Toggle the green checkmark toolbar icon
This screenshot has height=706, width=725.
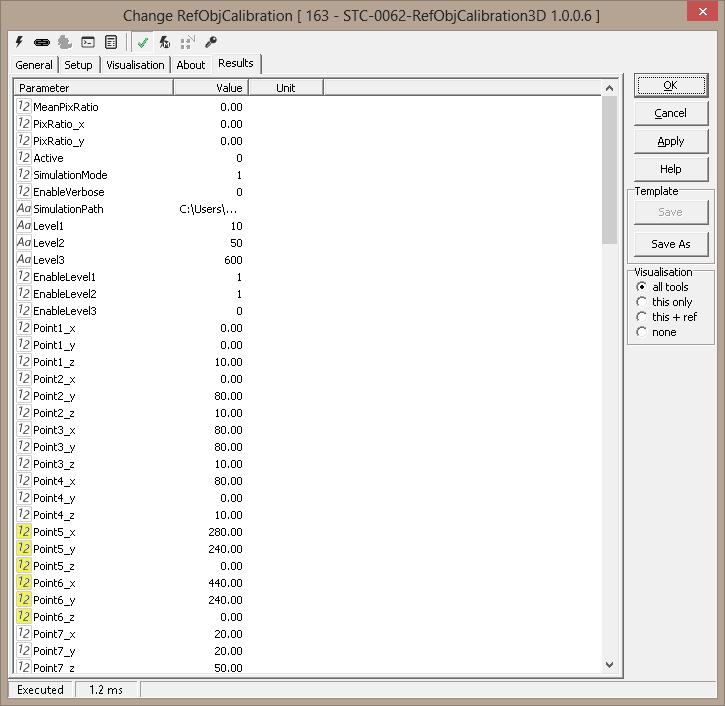(x=143, y=42)
